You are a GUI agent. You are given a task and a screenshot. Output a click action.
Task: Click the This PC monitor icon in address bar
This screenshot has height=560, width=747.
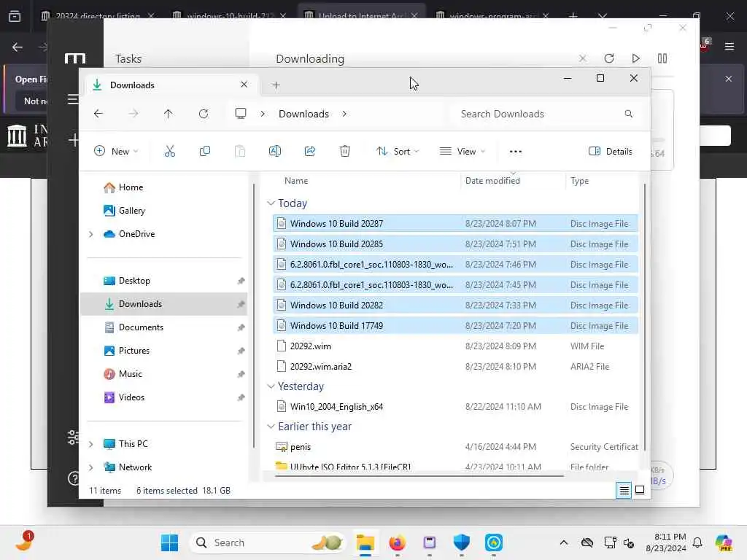(241, 113)
